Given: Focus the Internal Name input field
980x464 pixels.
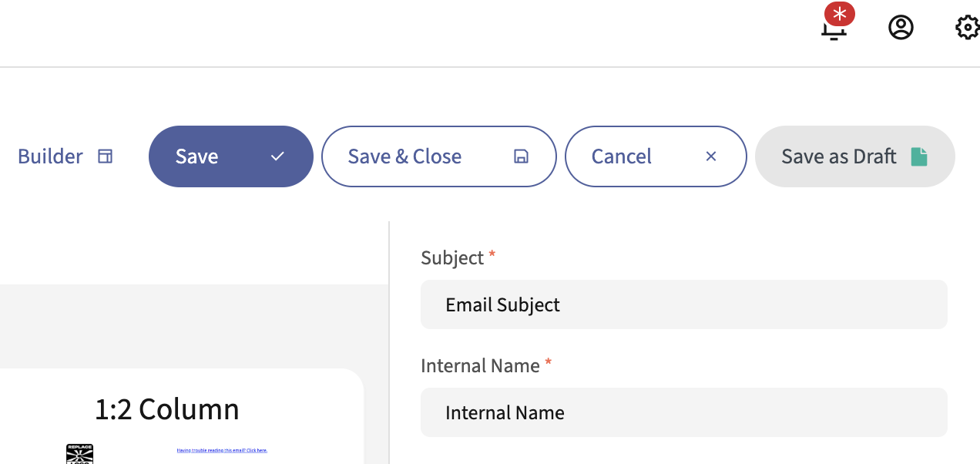Looking at the screenshot, I should point(683,412).
